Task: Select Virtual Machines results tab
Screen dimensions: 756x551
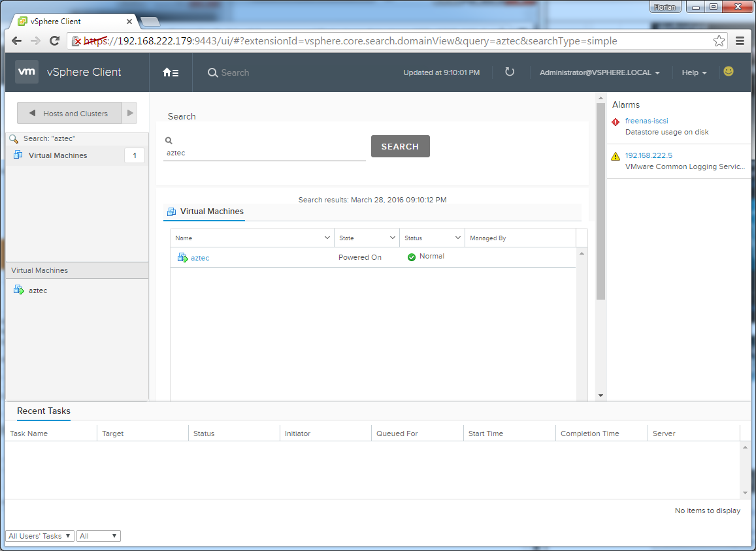Action: tap(205, 212)
